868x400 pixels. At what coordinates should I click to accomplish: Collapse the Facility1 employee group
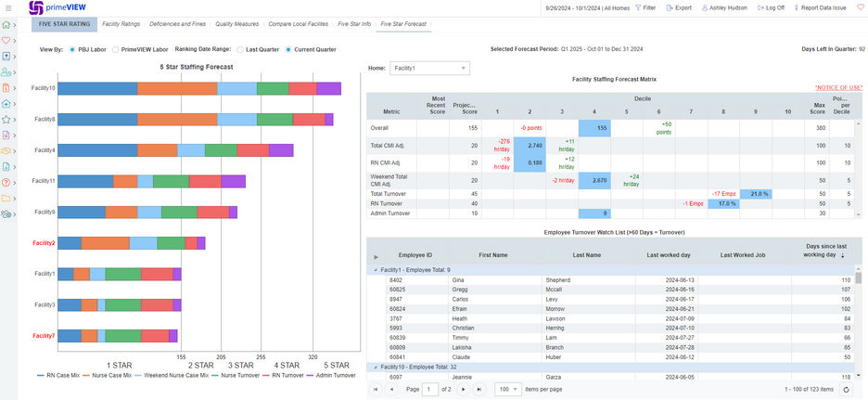[x=376, y=270]
